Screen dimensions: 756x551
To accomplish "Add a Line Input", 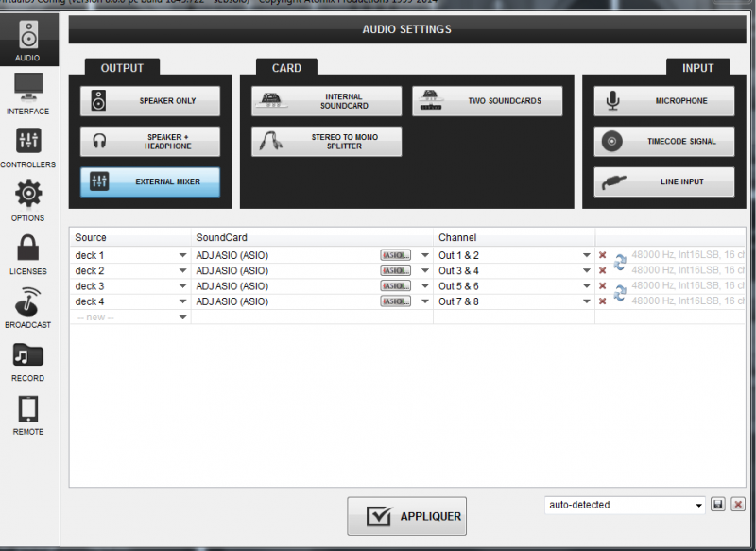I will click(664, 181).
